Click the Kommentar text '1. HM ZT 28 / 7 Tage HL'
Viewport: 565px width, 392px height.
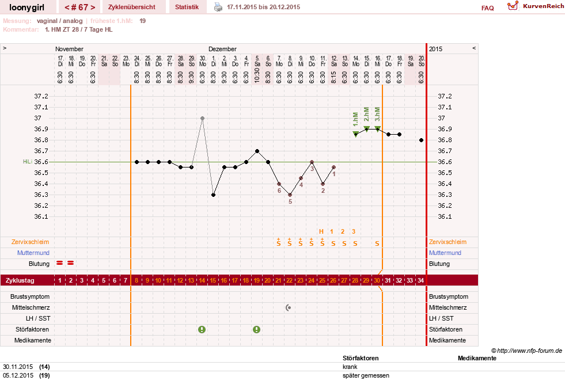click(78, 29)
